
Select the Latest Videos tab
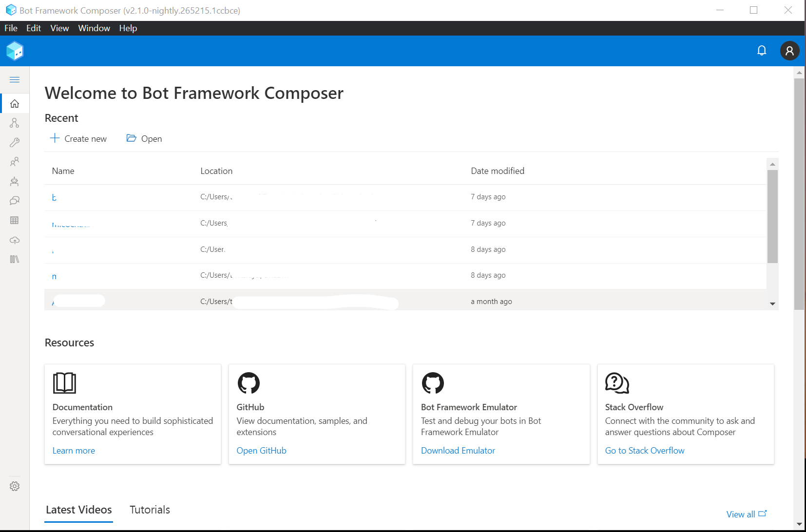pos(79,510)
